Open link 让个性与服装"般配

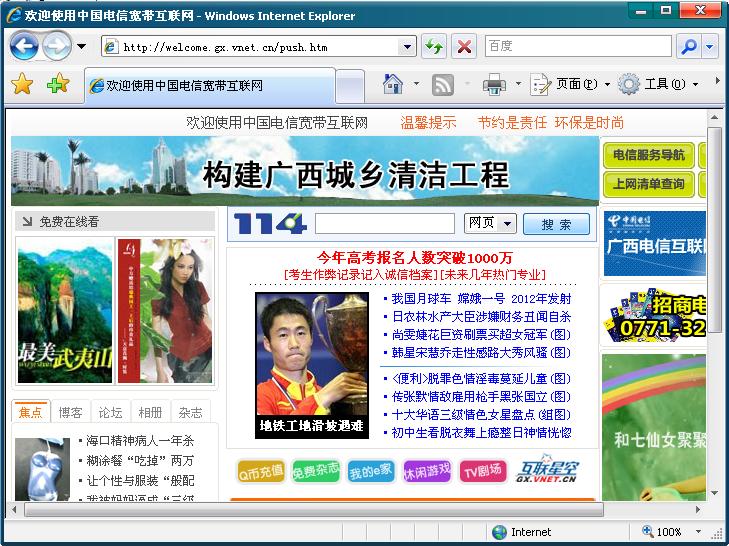(140, 480)
